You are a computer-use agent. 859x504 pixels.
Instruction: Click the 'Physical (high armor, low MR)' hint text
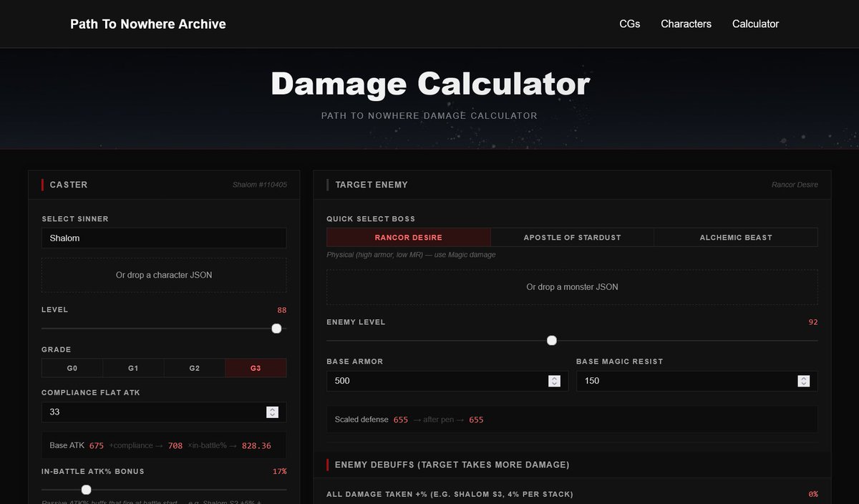point(411,255)
